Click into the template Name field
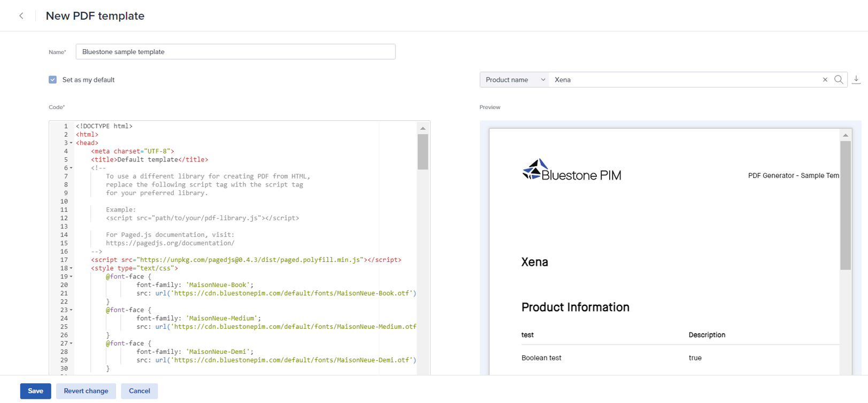Screen dimensions: 868x403 [235, 52]
